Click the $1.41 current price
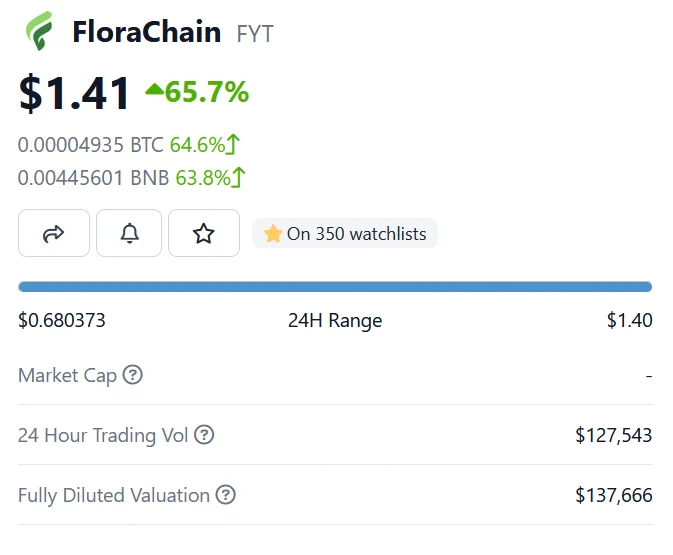 [x=74, y=93]
